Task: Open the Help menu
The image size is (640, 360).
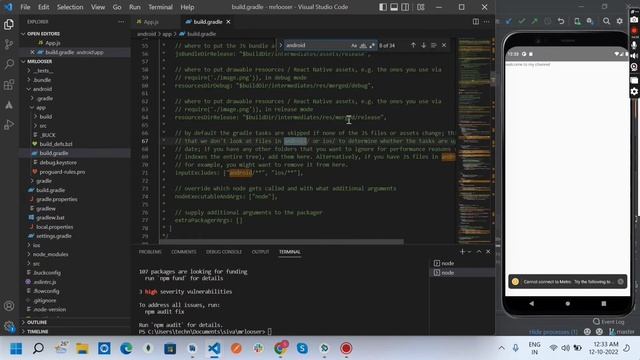Action: point(187,7)
